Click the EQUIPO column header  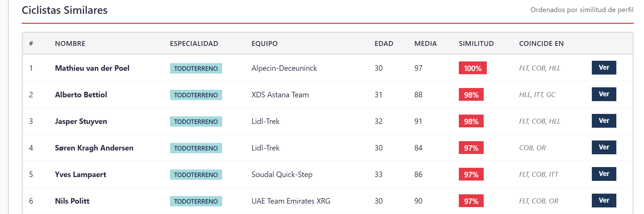[264, 43]
